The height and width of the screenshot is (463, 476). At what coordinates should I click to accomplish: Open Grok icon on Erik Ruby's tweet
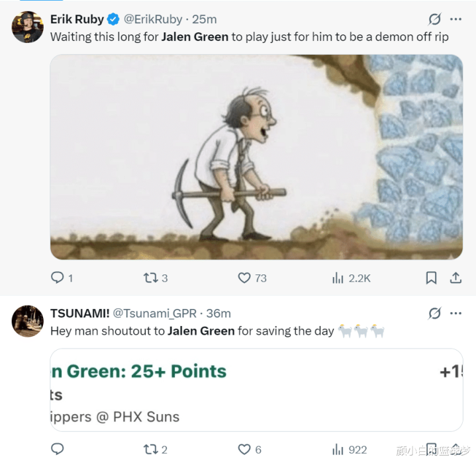[435, 19]
